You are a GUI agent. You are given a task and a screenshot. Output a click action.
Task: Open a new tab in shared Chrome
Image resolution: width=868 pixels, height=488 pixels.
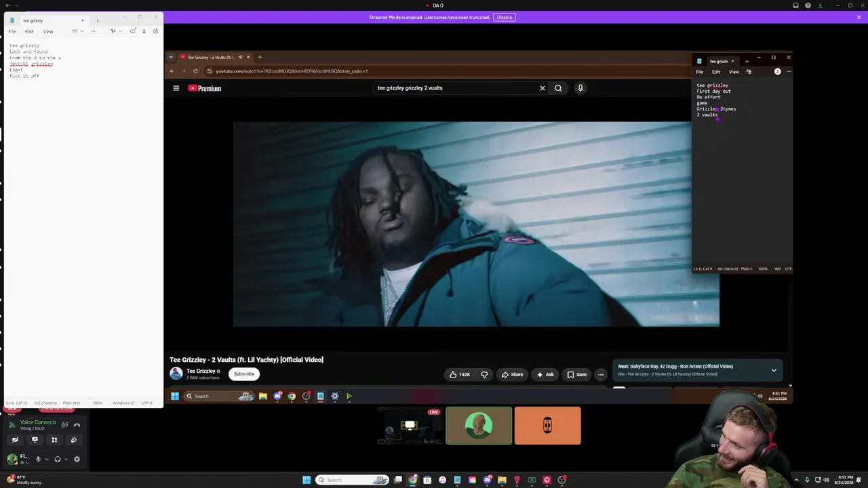pyautogui.click(x=260, y=57)
